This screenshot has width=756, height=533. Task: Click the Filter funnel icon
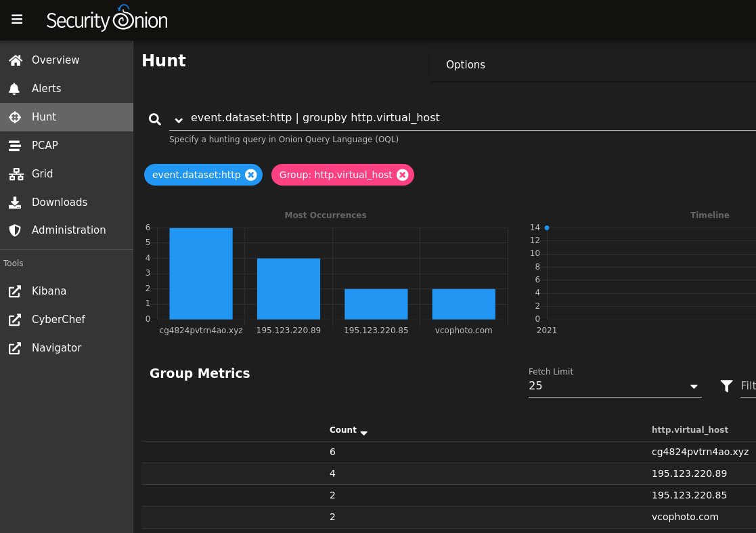[x=727, y=385]
